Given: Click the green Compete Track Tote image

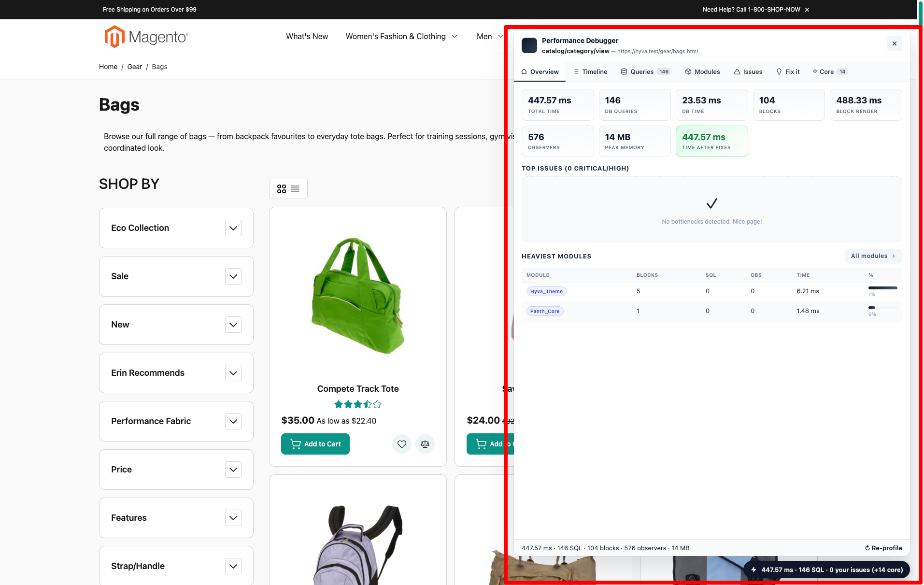Looking at the screenshot, I should 358,295.
